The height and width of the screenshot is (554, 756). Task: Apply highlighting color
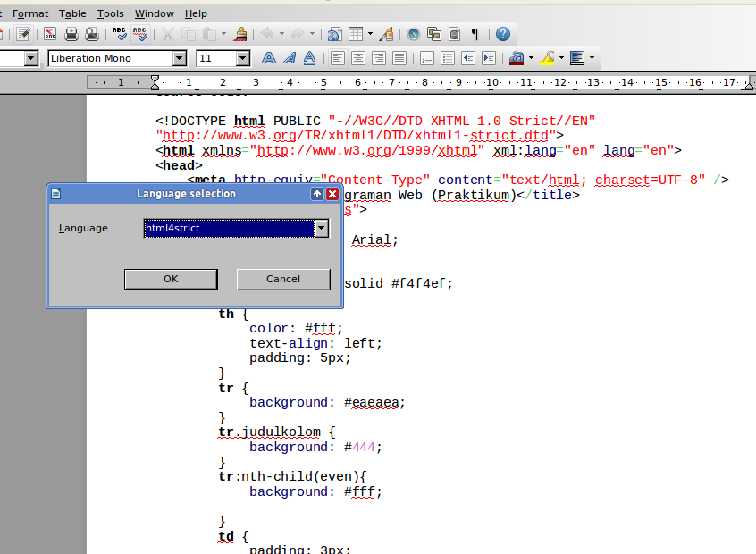[547, 58]
